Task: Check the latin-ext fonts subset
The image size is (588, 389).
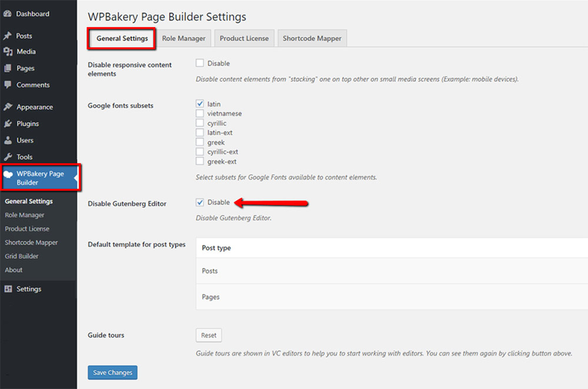Action: point(199,132)
